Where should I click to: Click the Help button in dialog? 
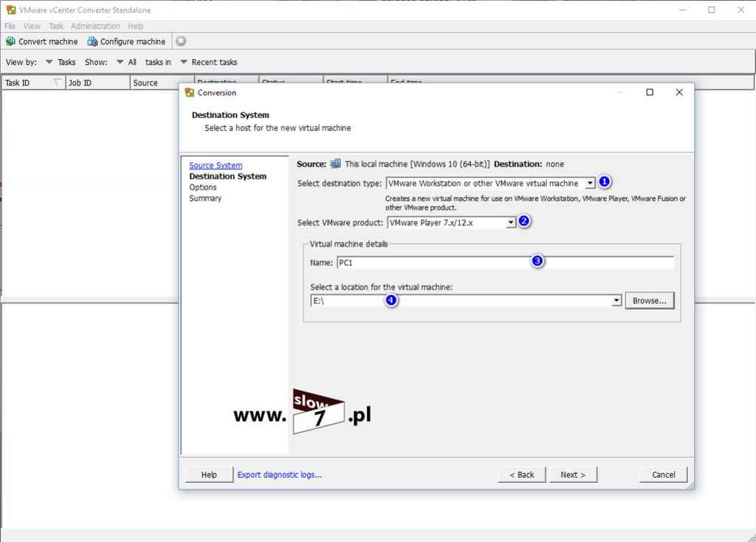pyautogui.click(x=209, y=475)
